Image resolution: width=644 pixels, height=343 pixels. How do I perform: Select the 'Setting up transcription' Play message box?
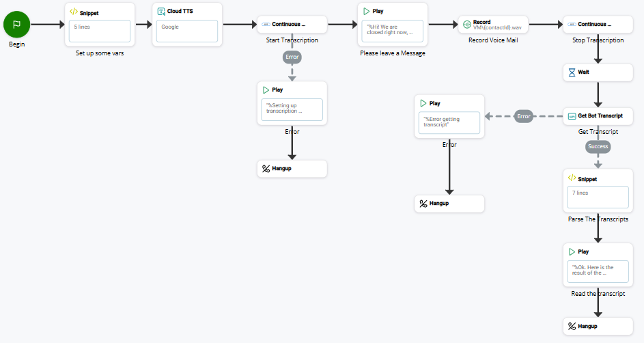pos(292,109)
